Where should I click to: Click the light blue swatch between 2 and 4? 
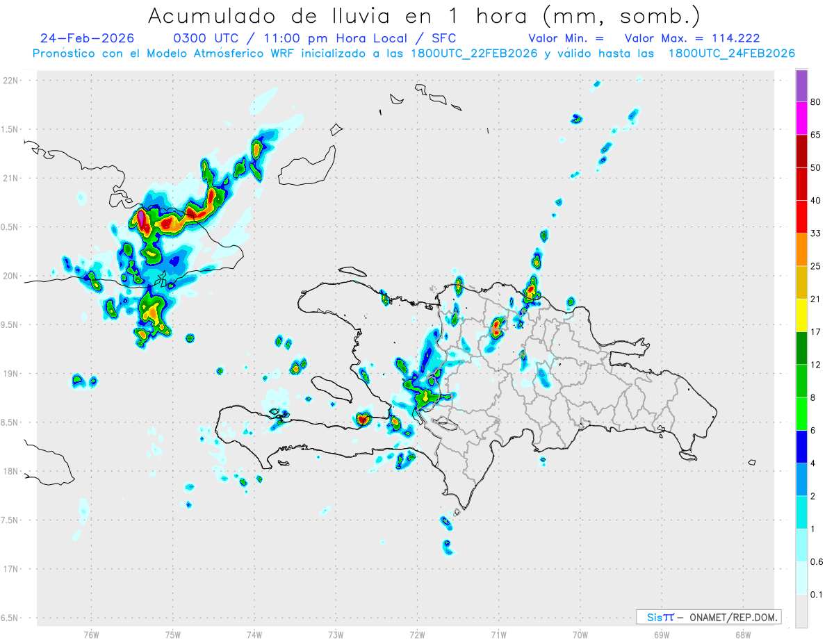pos(801,480)
